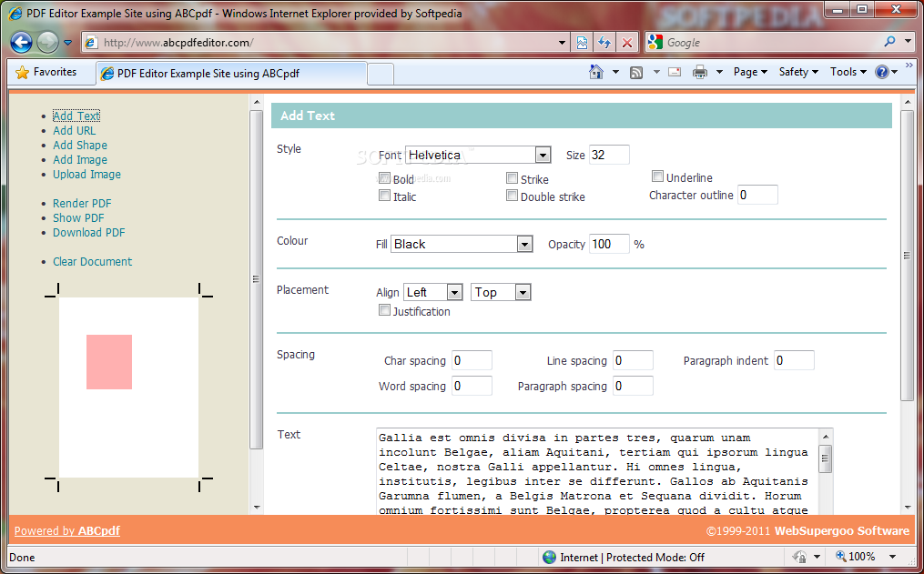Screen dimensions: 924x574
Task: Click the Internet zone globe icon
Action: click(x=549, y=557)
